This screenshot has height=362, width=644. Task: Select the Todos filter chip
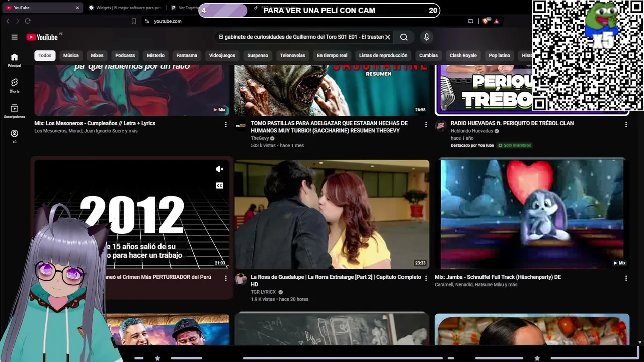coord(45,55)
